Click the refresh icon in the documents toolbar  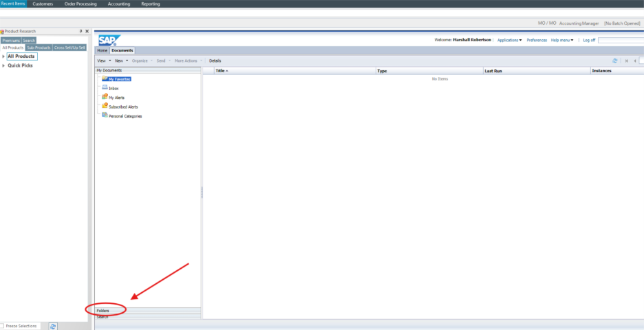click(614, 60)
